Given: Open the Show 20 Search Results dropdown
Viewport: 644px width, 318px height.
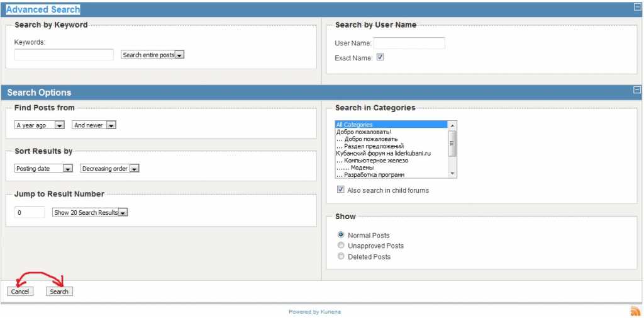Looking at the screenshot, I should pos(90,212).
